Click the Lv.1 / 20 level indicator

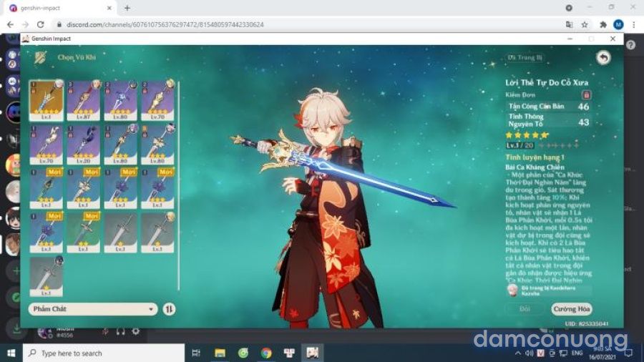tap(519, 145)
